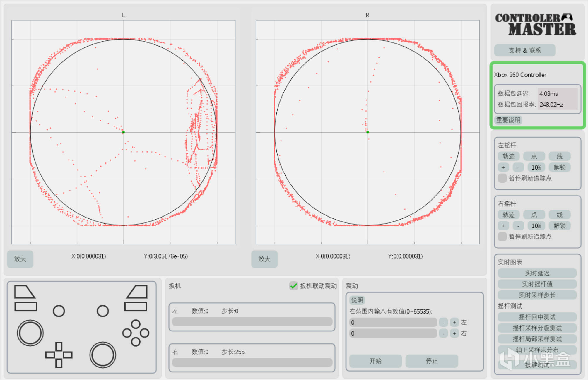Click the right analog stick circle icon
588x380 pixels.
tap(103, 355)
